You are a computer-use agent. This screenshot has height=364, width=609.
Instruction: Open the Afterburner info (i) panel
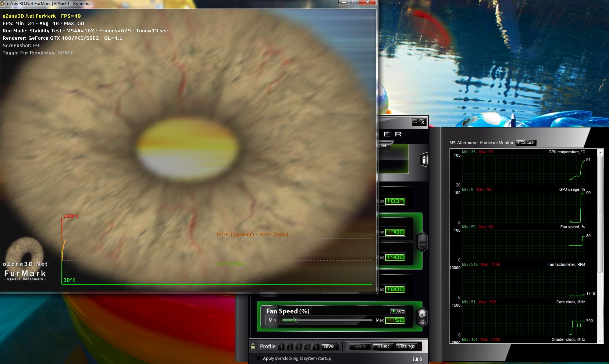tap(424, 160)
